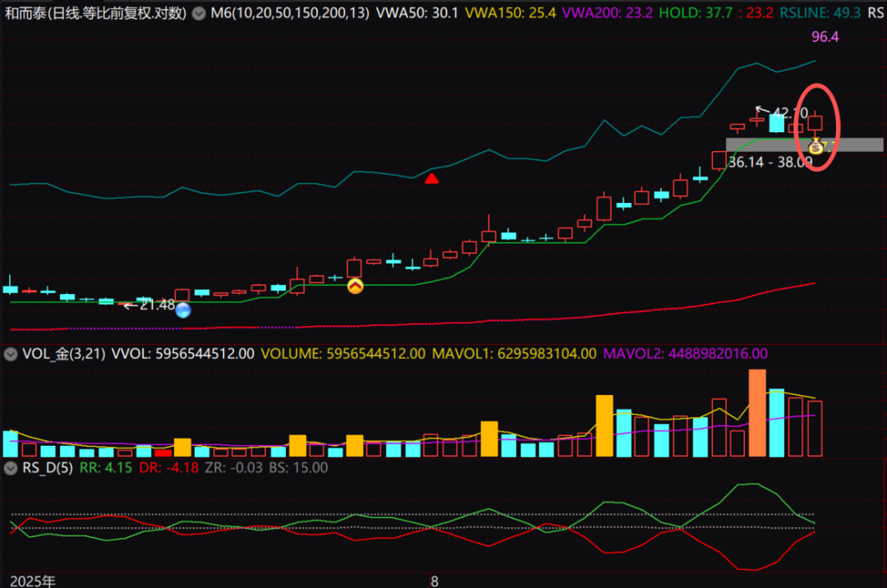The width and height of the screenshot is (887, 588).
Task: Click the RS_D(5) indicator name
Action: tap(48, 467)
